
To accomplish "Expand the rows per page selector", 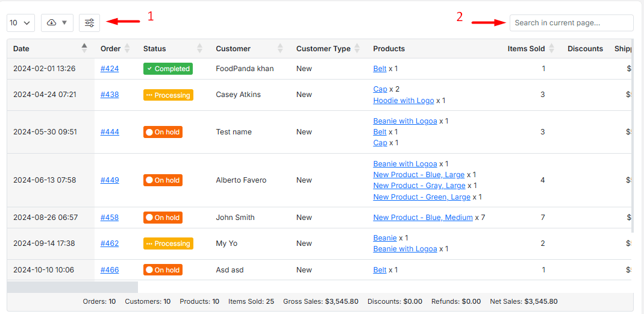I will point(20,23).
